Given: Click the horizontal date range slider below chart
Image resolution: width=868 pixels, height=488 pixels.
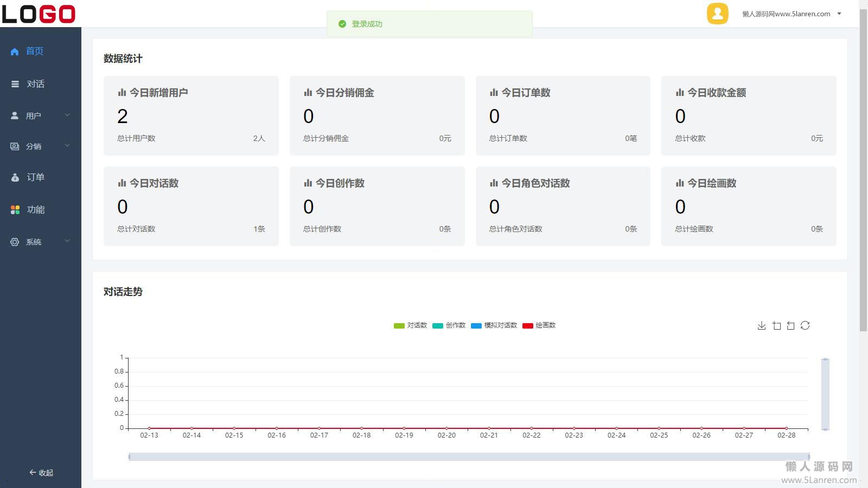Looking at the screenshot, I should (469, 457).
